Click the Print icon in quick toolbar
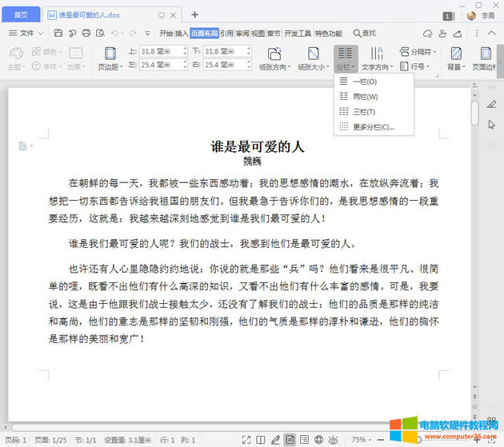The height and width of the screenshot is (447, 504). coord(86,33)
